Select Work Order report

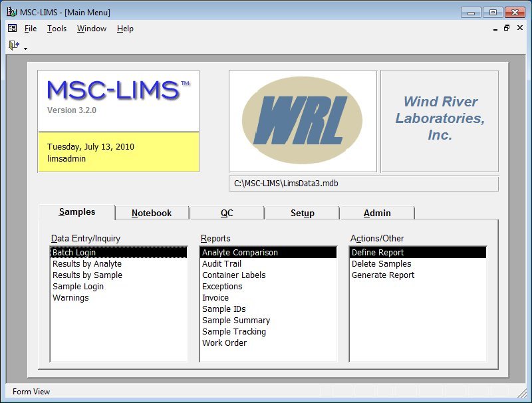[269, 343]
